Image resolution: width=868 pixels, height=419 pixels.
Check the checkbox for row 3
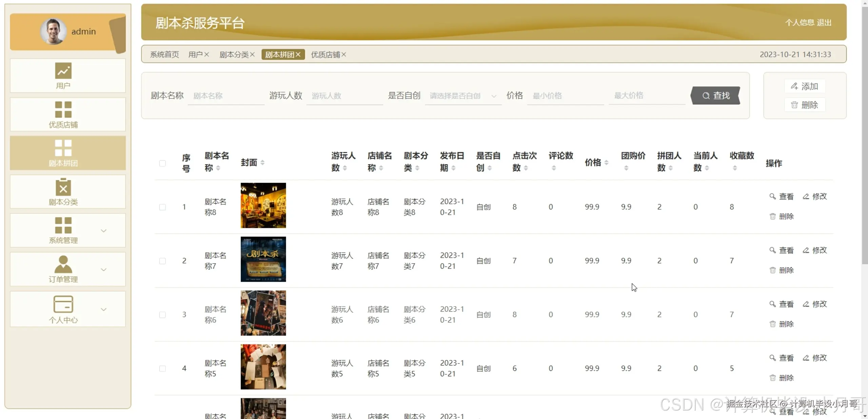[x=162, y=315]
